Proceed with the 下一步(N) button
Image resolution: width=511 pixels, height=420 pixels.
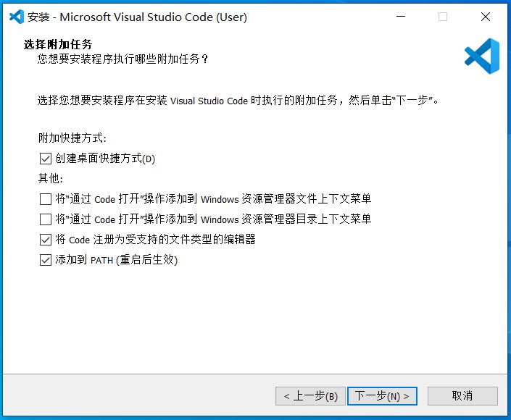click(x=382, y=396)
